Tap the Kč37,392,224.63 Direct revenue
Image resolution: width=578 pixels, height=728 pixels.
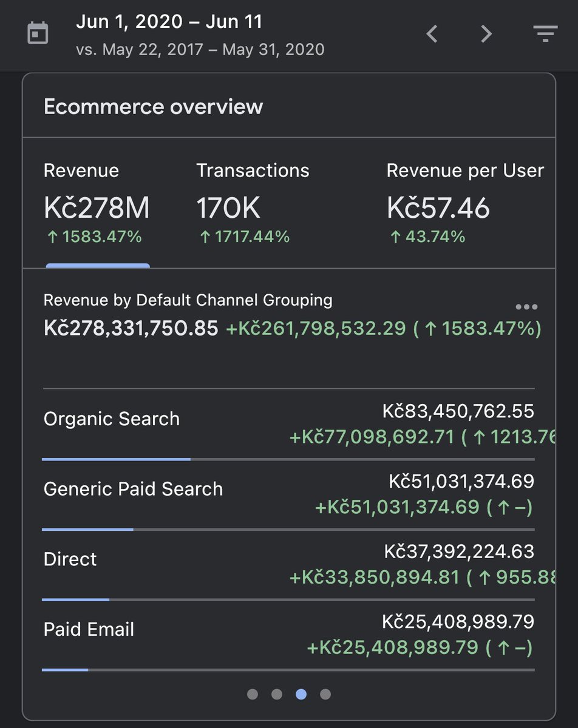[459, 551]
